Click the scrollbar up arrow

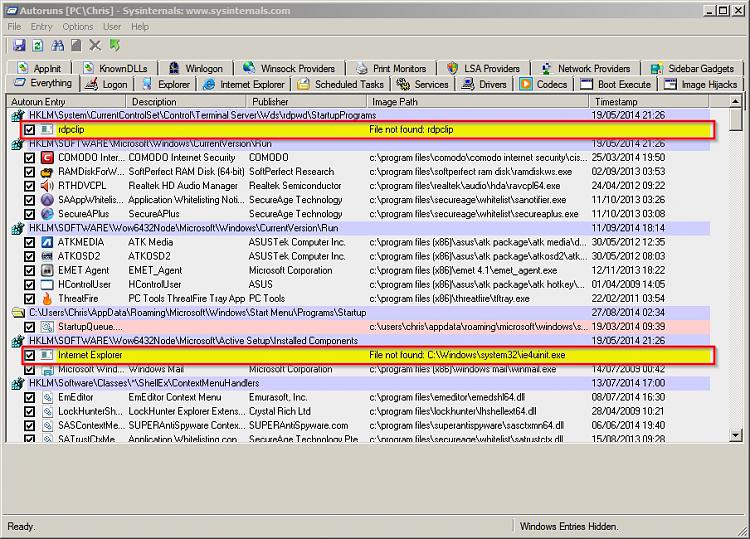735,101
